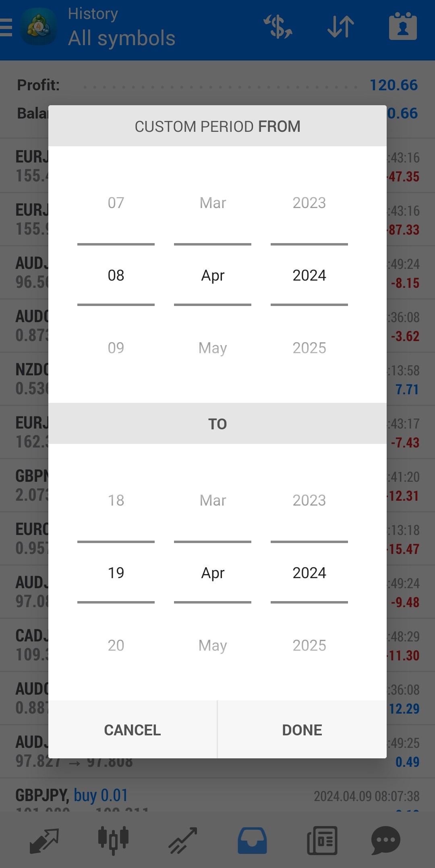Open the calendar period icon
This screenshot has width=435, height=868.
click(x=403, y=27)
